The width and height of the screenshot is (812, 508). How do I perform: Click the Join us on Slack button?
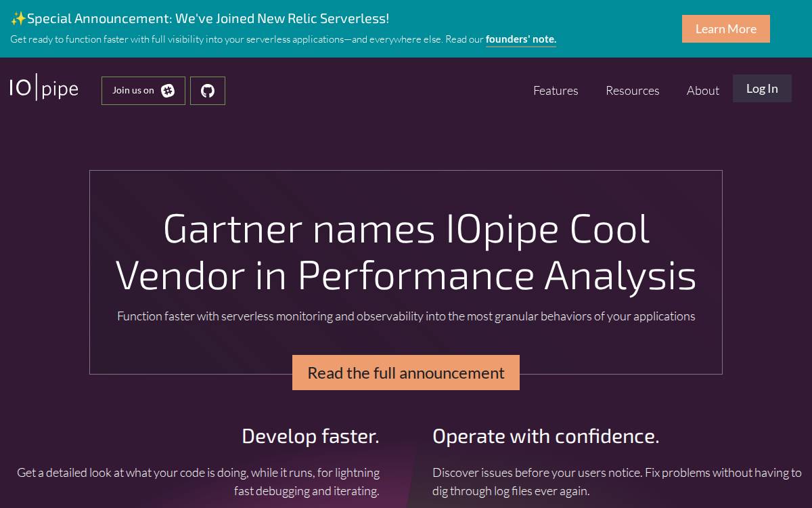point(143,91)
